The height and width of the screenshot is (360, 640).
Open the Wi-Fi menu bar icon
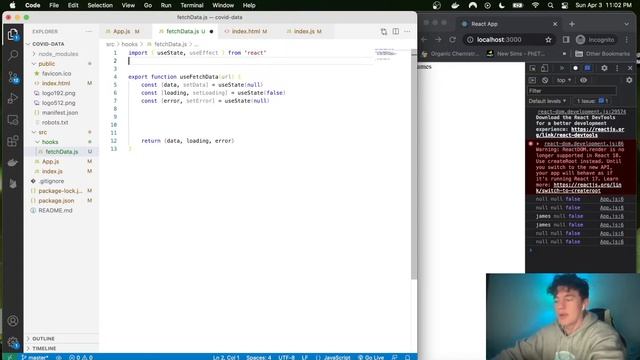[535, 5]
